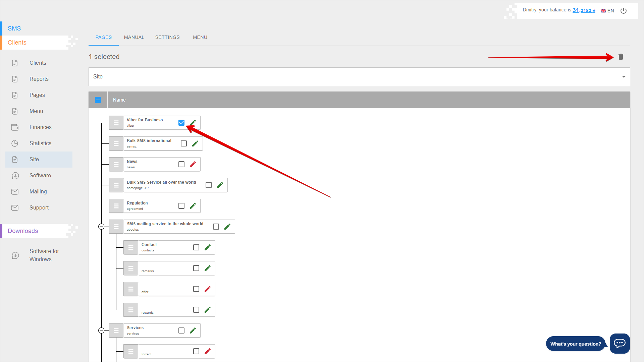644x362 pixels.
Task: Open Finances in the sidebar
Action: click(40, 127)
